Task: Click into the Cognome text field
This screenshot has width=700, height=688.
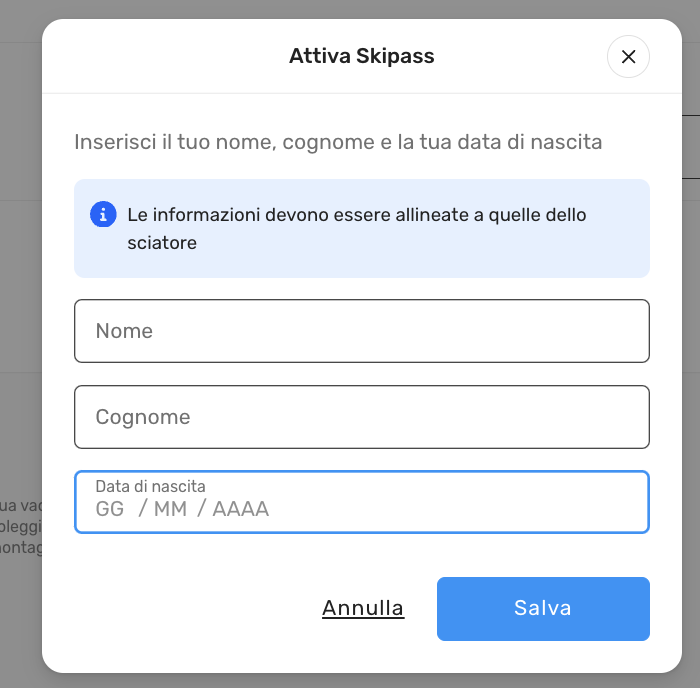Action: [x=361, y=417]
